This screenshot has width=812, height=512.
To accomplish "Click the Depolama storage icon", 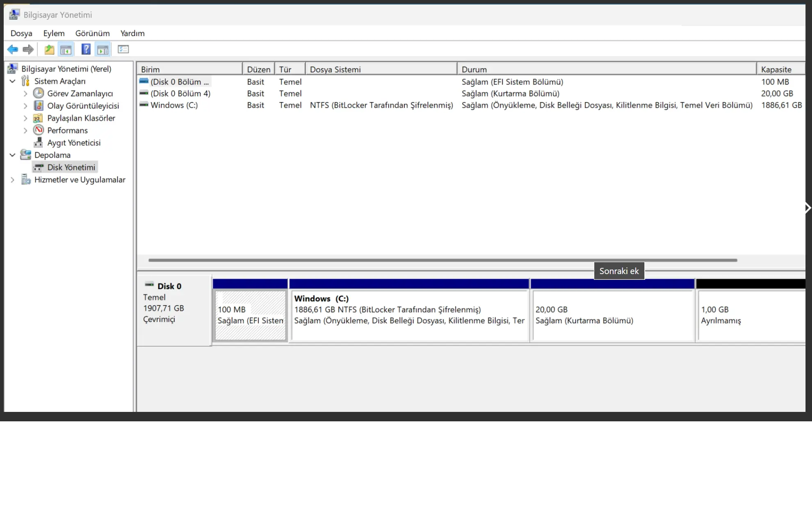I will (26, 155).
